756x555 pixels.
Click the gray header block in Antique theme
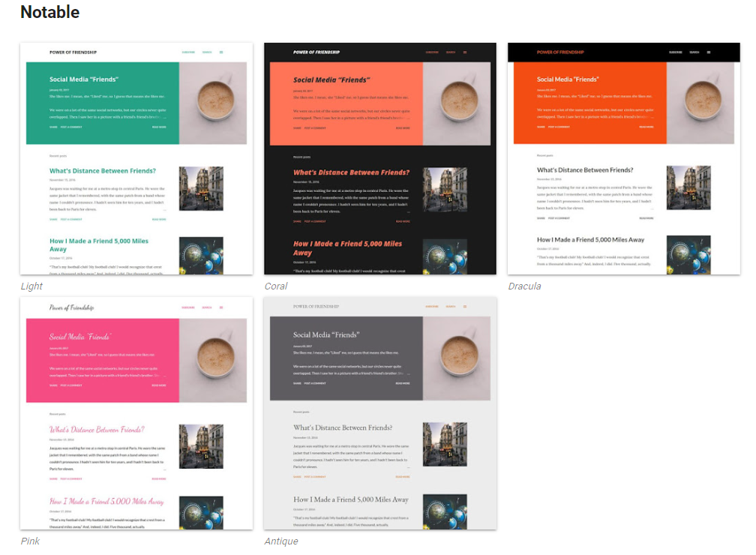tap(346, 358)
